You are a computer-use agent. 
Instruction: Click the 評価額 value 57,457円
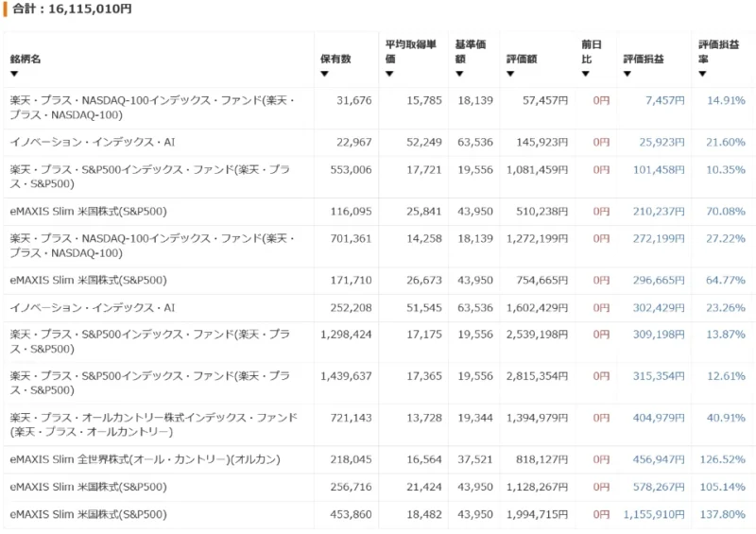(545, 101)
